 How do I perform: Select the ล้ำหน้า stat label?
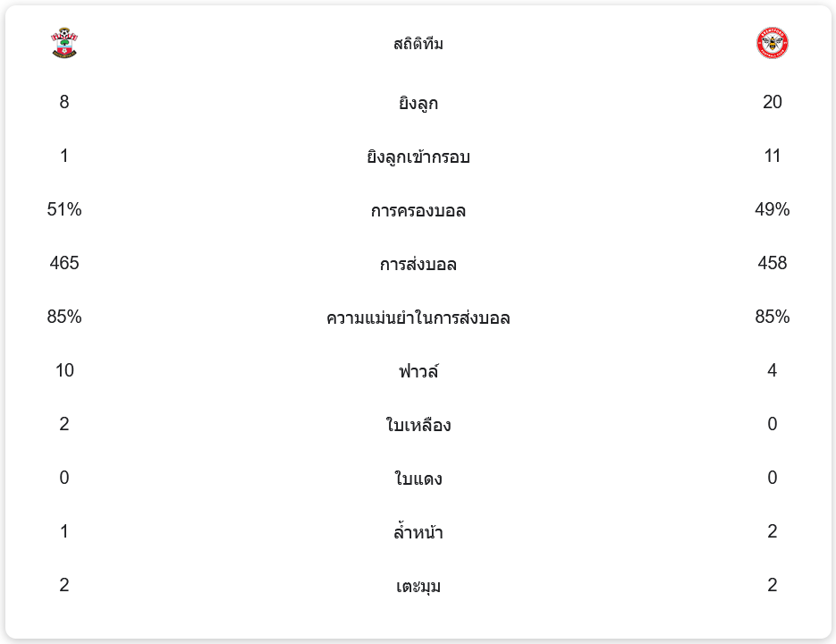(x=418, y=532)
